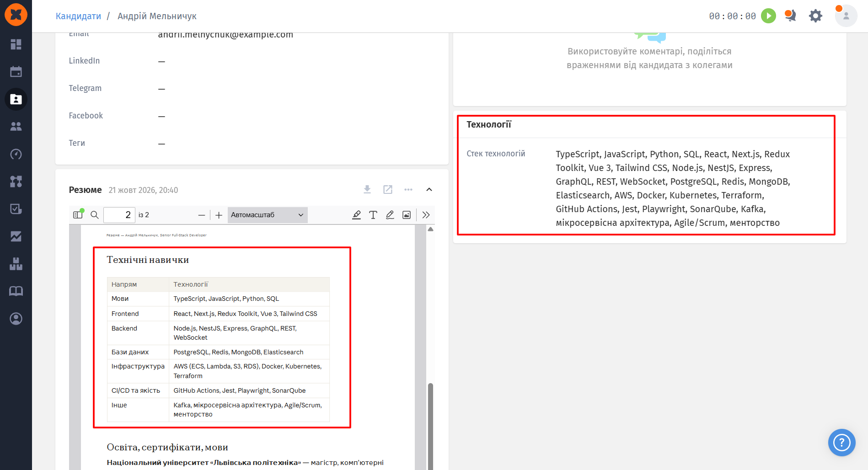The height and width of the screenshot is (470, 868).
Task: Open the checklist task icon in sidebar
Action: pos(16,209)
